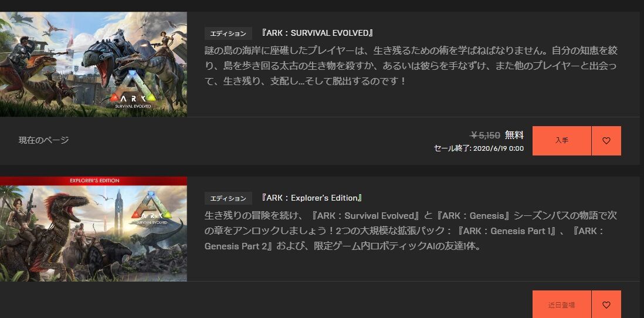
Task: Open the Explorer's Edition cover thumbnail
Action: point(93,229)
